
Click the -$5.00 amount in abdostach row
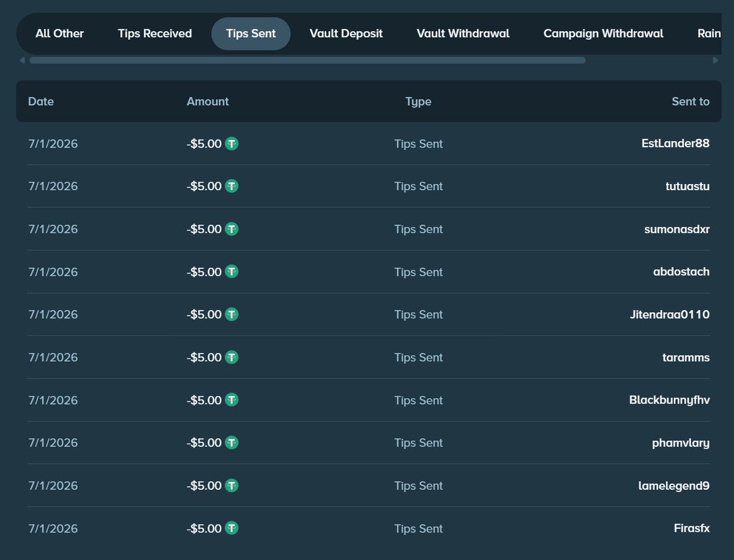(204, 271)
